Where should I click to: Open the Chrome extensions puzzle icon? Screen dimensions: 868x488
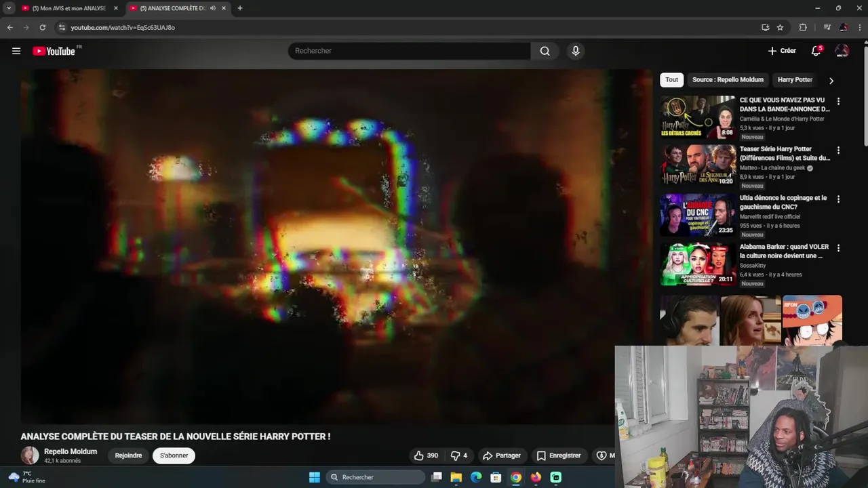tap(803, 27)
